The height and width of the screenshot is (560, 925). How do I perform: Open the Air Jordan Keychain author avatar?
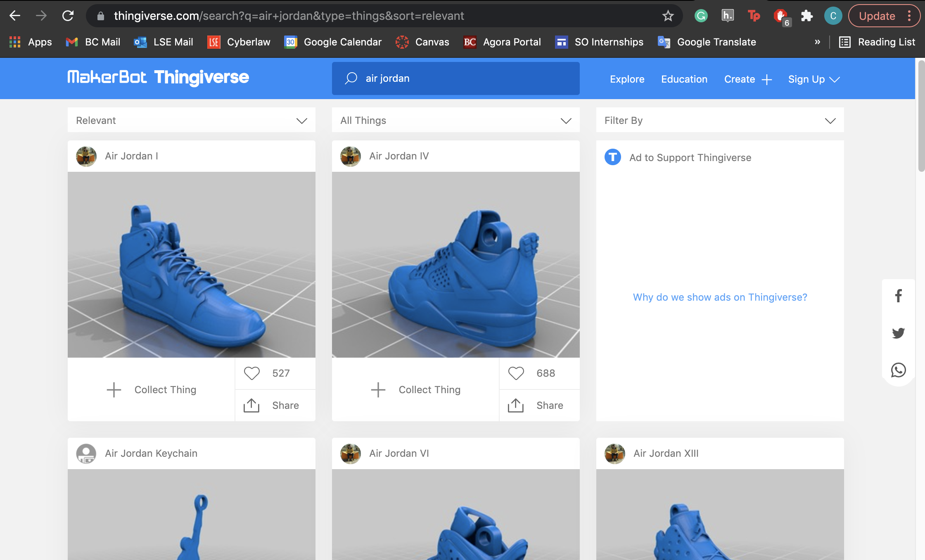point(86,453)
